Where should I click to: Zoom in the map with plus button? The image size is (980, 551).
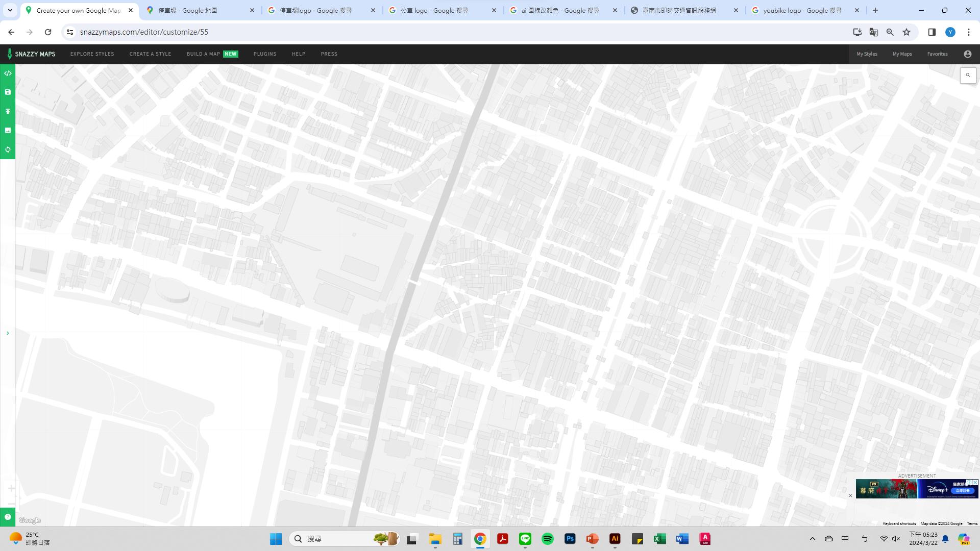coord(11,488)
